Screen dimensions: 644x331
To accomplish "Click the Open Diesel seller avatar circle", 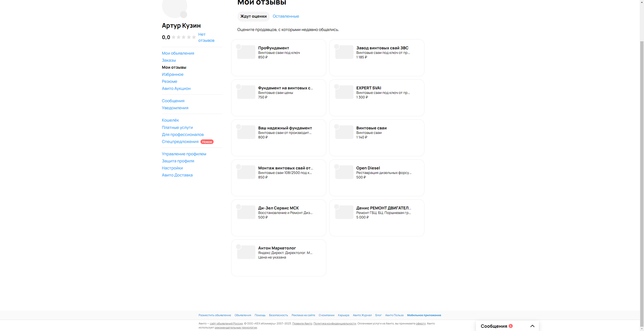I will coord(337,167).
